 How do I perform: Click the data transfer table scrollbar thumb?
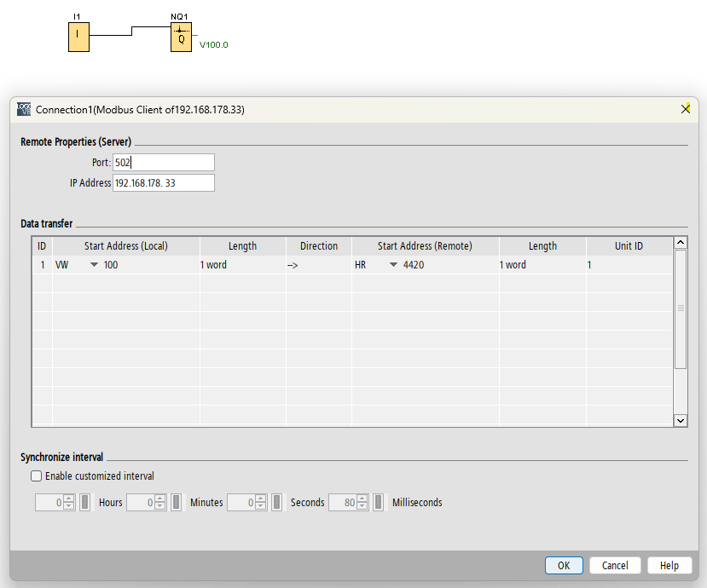point(681,308)
